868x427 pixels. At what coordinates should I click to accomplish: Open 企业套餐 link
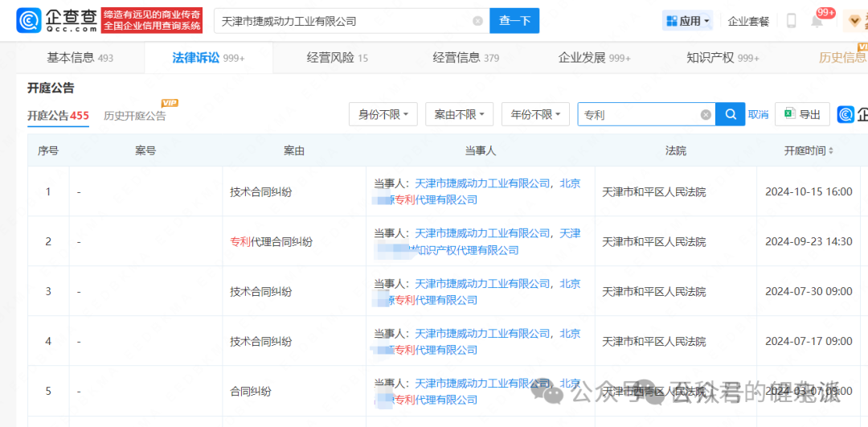pos(748,22)
